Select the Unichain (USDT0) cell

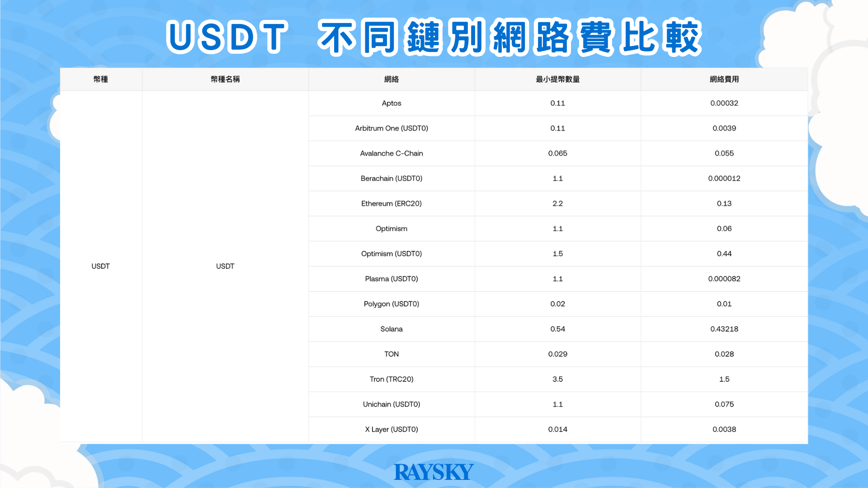(x=392, y=404)
